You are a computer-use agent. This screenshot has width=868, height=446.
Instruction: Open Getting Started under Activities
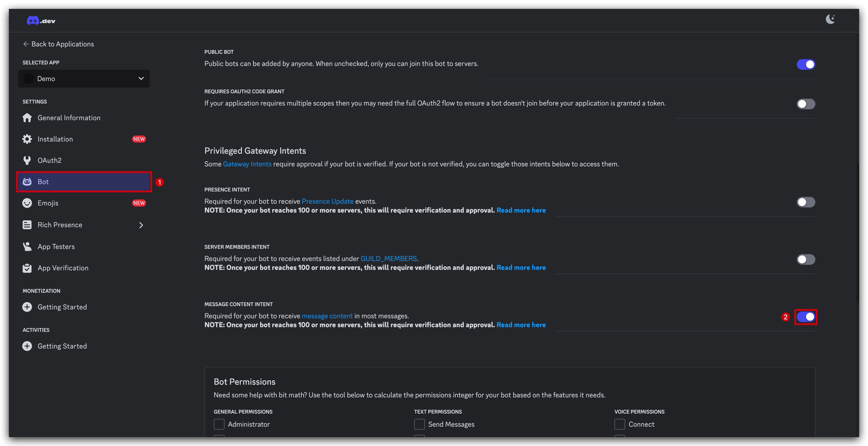tap(84, 346)
